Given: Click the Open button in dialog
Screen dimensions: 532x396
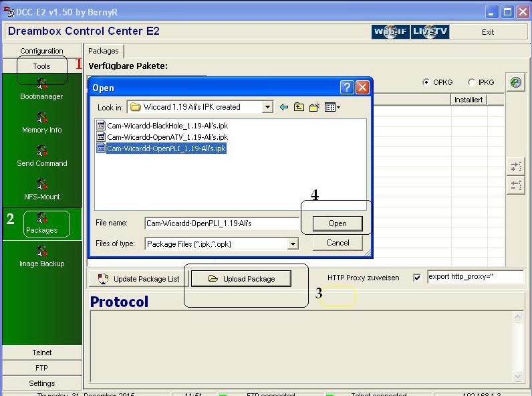Looking at the screenshot, I should (x=338, y=223).
